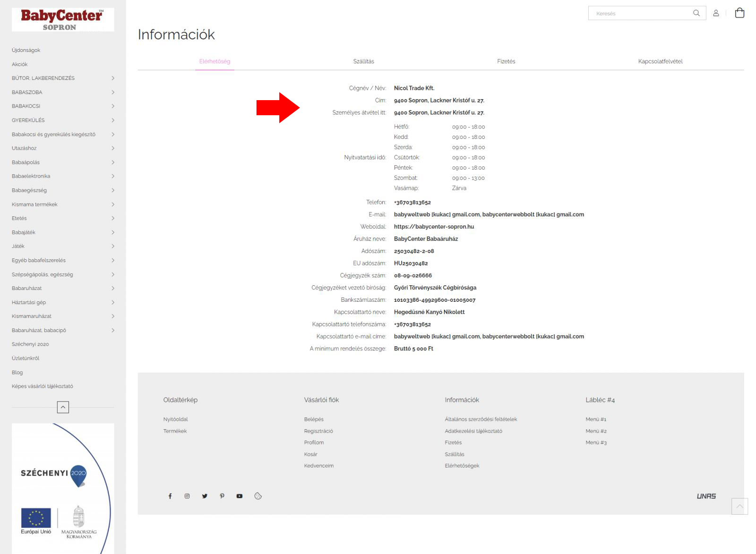Image resolution: width=756 pixels, height=554 pixels.
Task: Expand the Utazáshoz category chevron
Action: tap(113, 148)
